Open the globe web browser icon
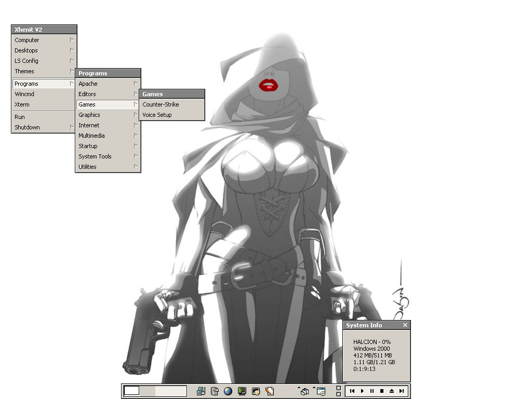532x399 pixels. point(228,391)
